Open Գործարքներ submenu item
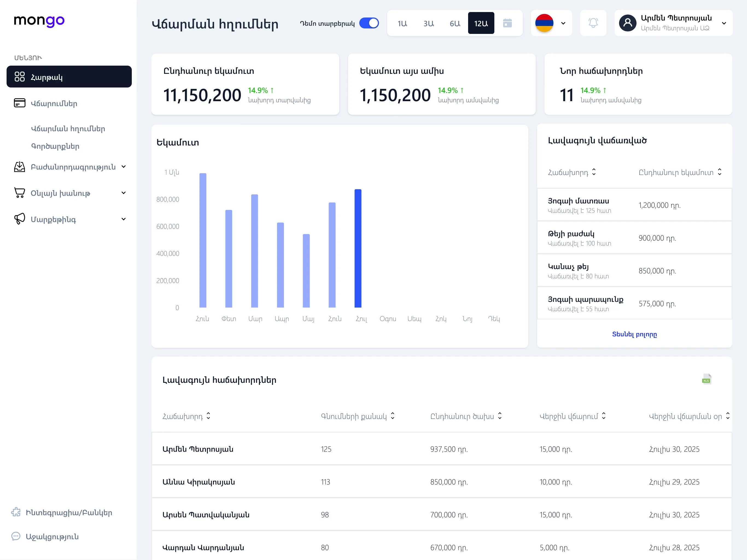The image size is (747, 560). 55,146
